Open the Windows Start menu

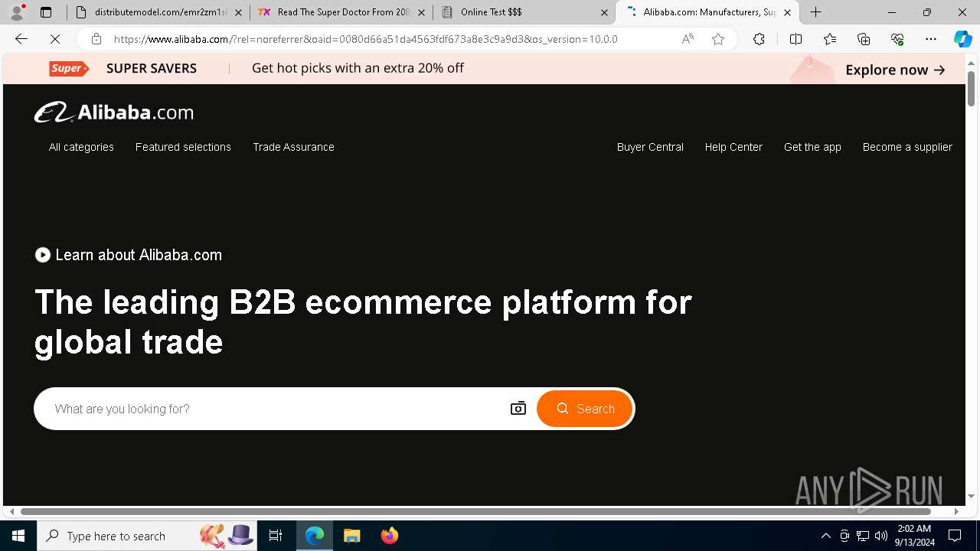[x=18, y=536]
